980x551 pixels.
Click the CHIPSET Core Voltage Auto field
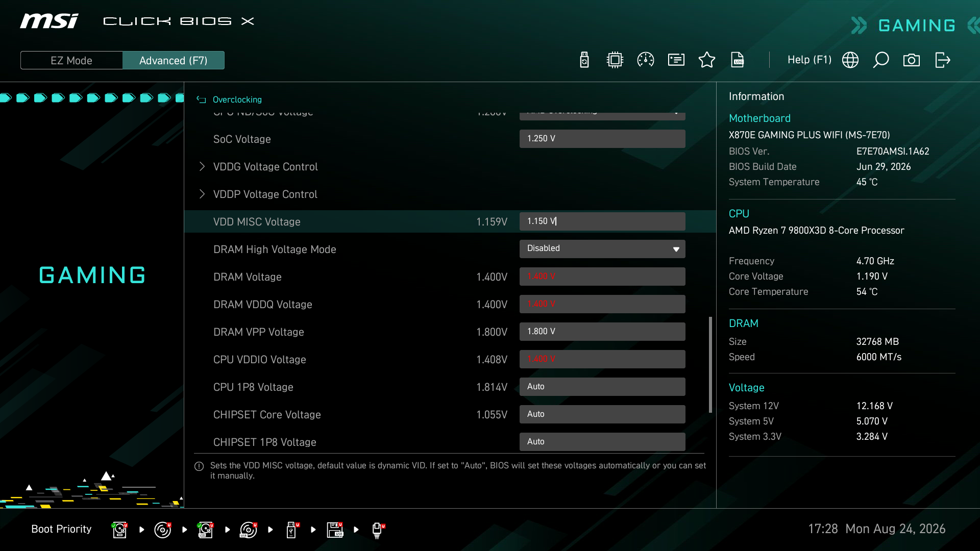tap(602, 414)
